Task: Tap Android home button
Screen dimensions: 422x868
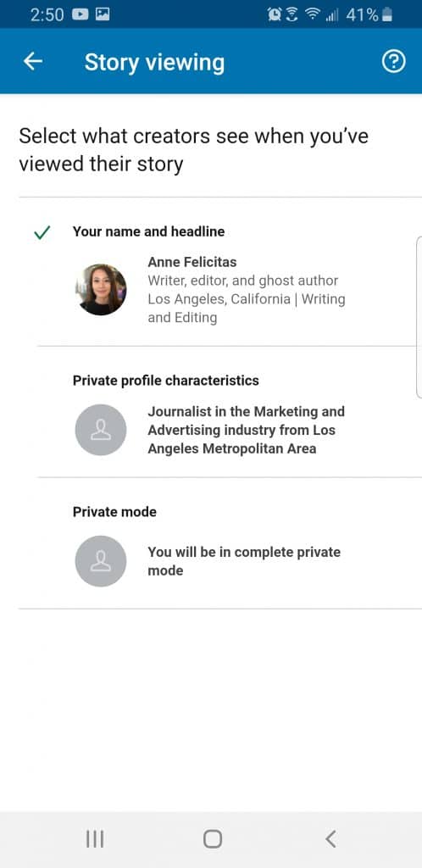Action: point(213,839)
